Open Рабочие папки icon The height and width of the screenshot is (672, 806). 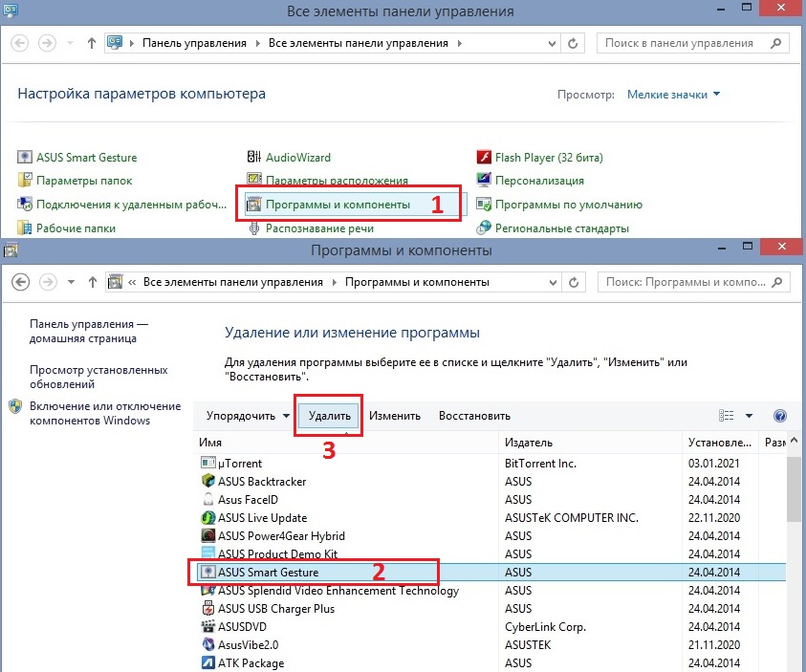pyautogui.click(x=24, y=228)
